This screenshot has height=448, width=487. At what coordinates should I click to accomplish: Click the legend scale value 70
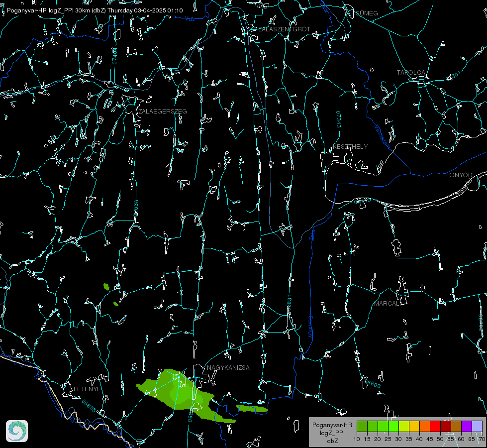click(482, 439)
